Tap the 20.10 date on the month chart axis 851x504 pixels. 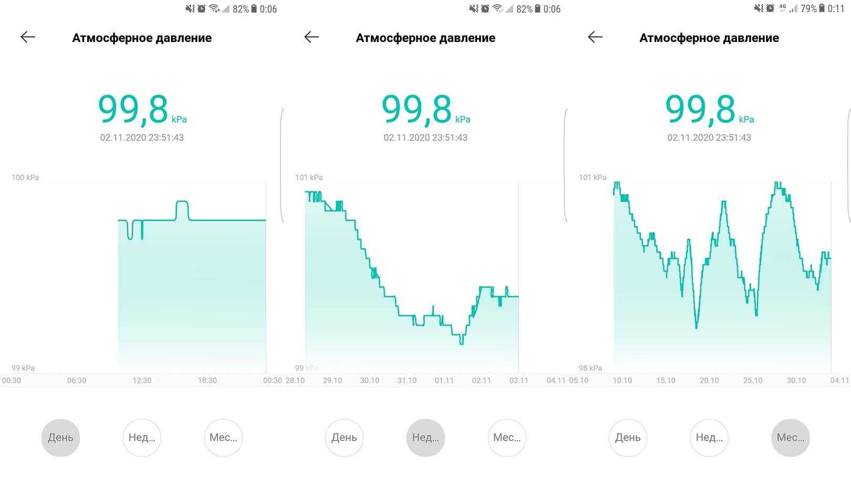click(709, 381)
